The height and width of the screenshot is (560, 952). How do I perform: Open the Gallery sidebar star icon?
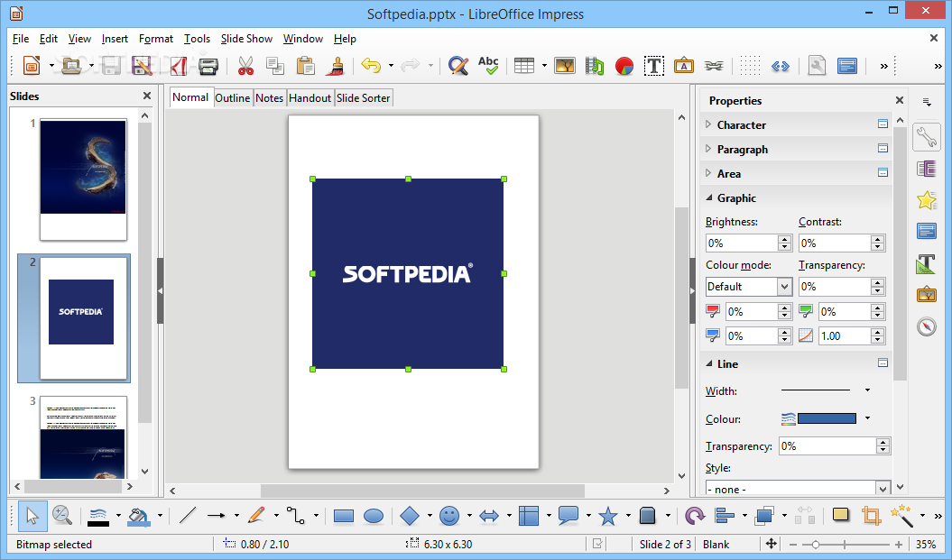tap(927, 200)
